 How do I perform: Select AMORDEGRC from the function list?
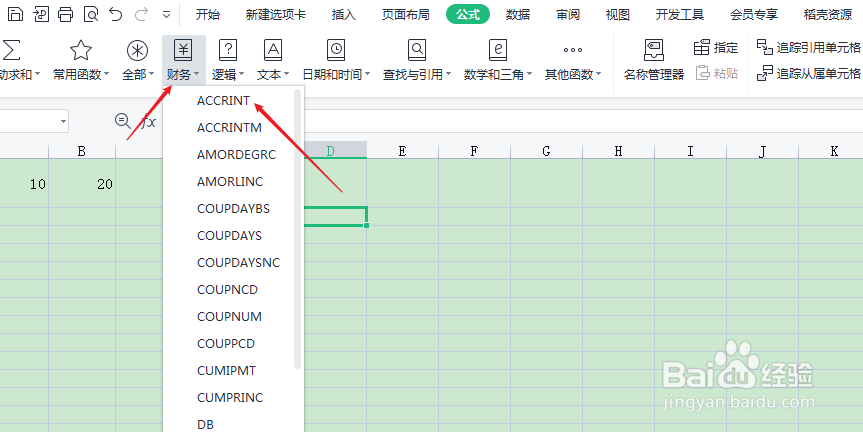coord(237,155)
